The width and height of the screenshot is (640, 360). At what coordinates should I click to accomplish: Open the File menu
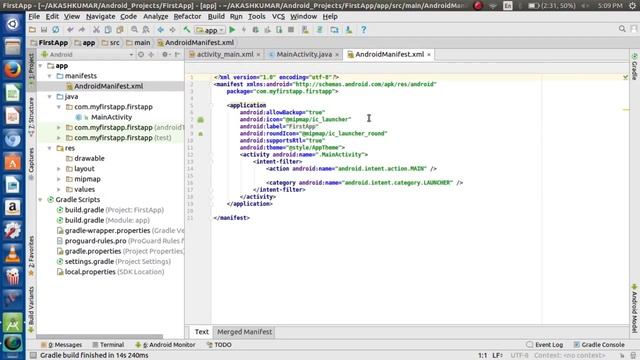pyautogui.click(x=34, y=16)
